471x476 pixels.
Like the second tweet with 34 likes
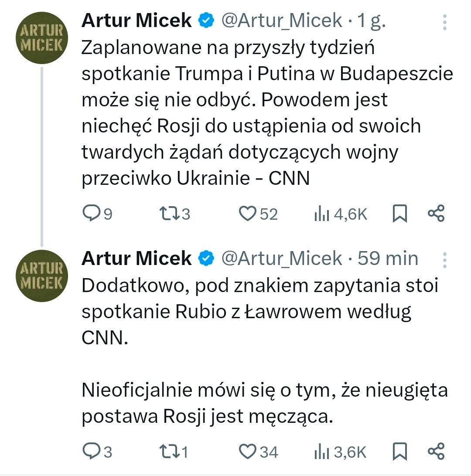click(x=248, y=452)
